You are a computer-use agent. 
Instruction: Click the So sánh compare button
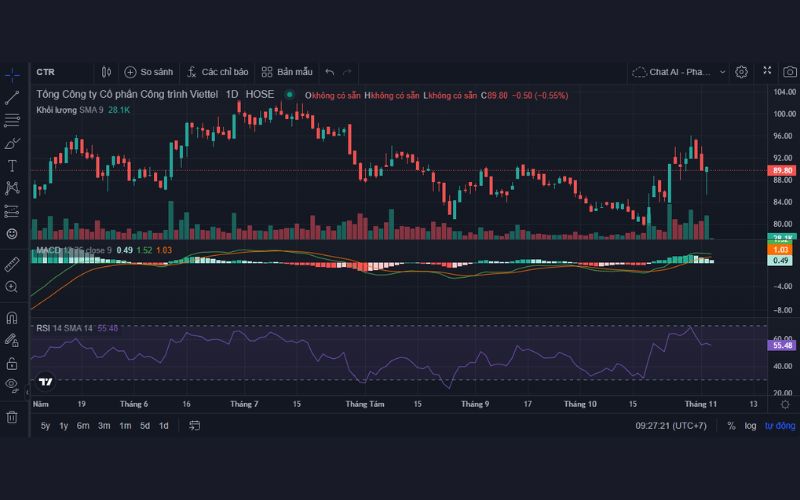tap(149, 72)
